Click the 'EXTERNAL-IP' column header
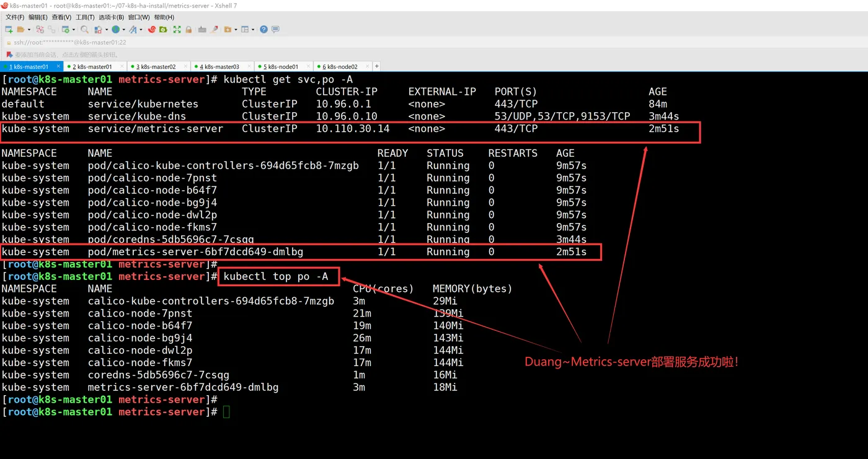 click(442, 92)
